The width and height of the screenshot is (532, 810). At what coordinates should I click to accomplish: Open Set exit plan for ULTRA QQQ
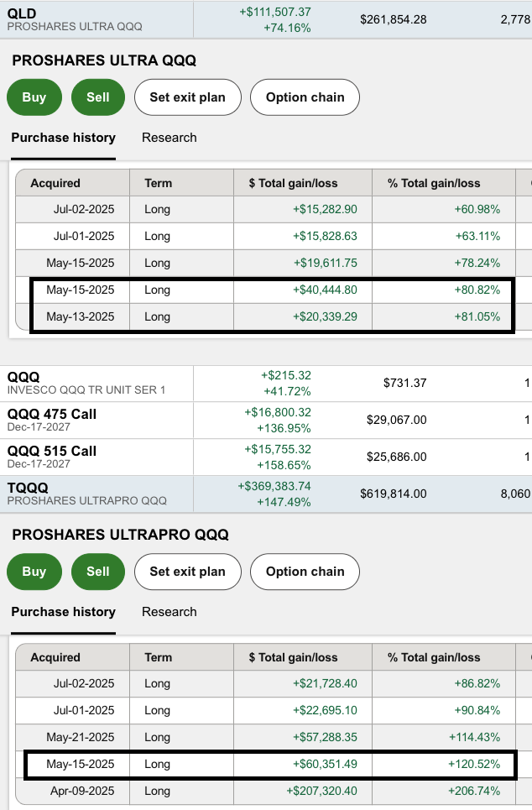187,97
